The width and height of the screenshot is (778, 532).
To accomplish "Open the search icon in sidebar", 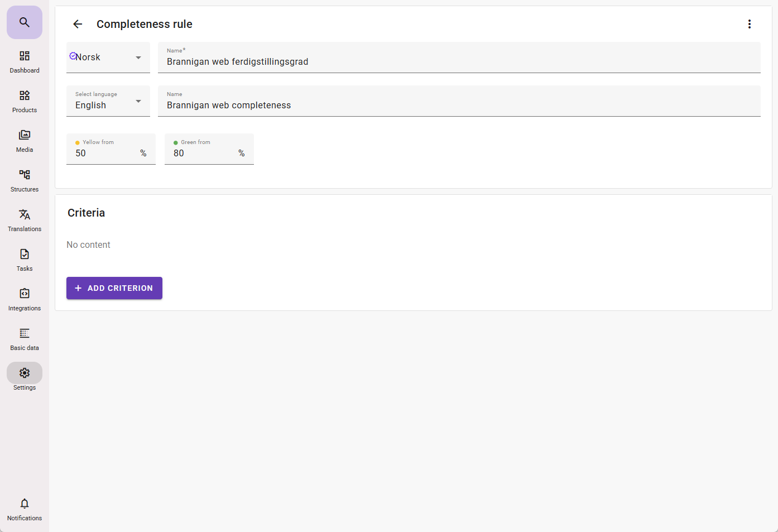I will tap(25, 22).
